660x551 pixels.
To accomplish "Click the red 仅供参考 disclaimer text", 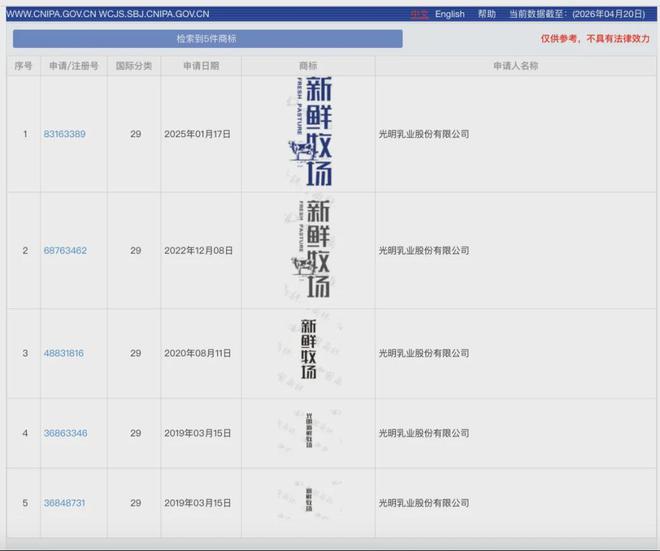I will pos(595,39).
